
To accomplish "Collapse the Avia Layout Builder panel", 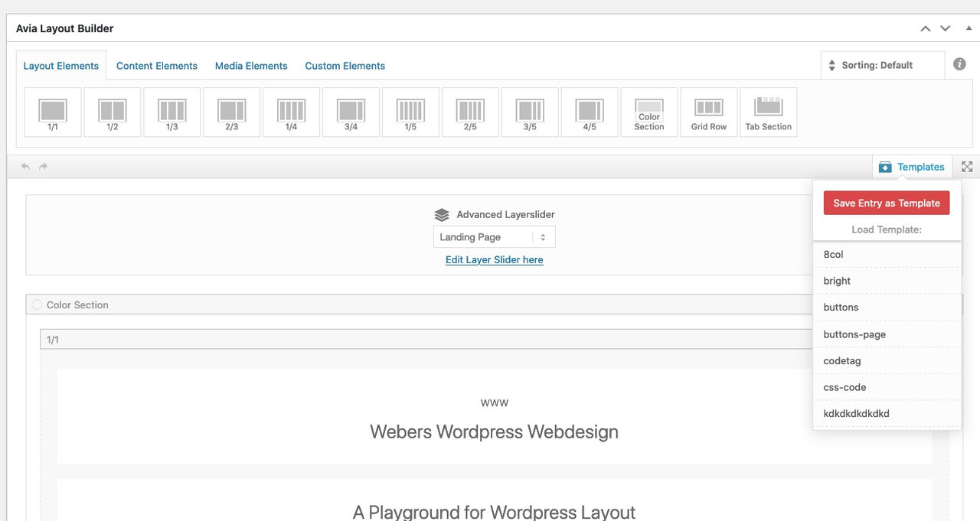I will tap(969, 28).
